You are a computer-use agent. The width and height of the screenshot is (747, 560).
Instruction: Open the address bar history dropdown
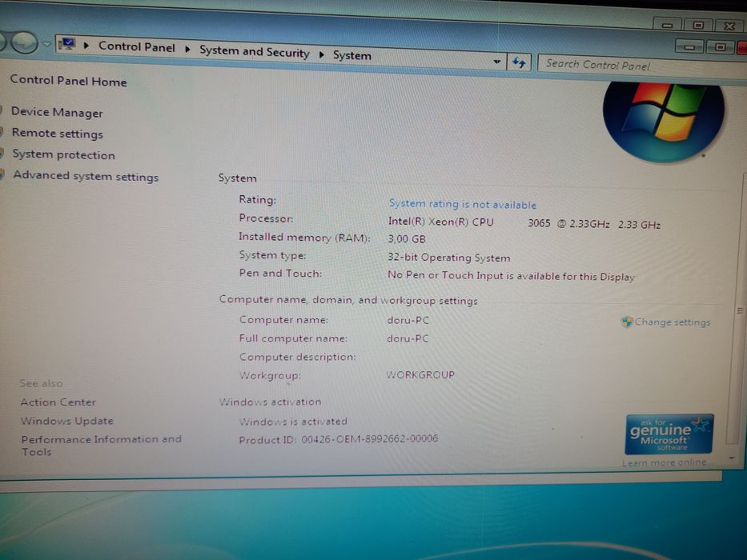point(497,62)
